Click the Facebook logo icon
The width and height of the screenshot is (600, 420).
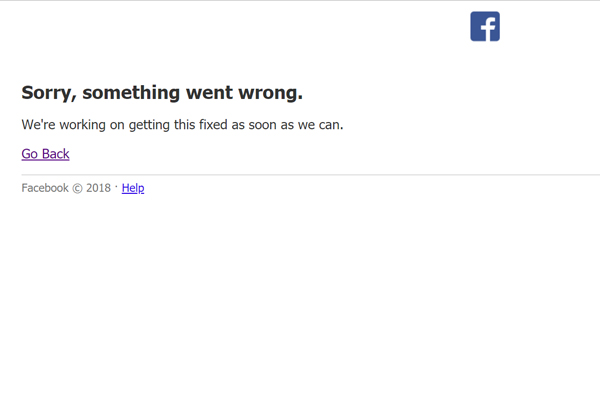pos(485,26)
